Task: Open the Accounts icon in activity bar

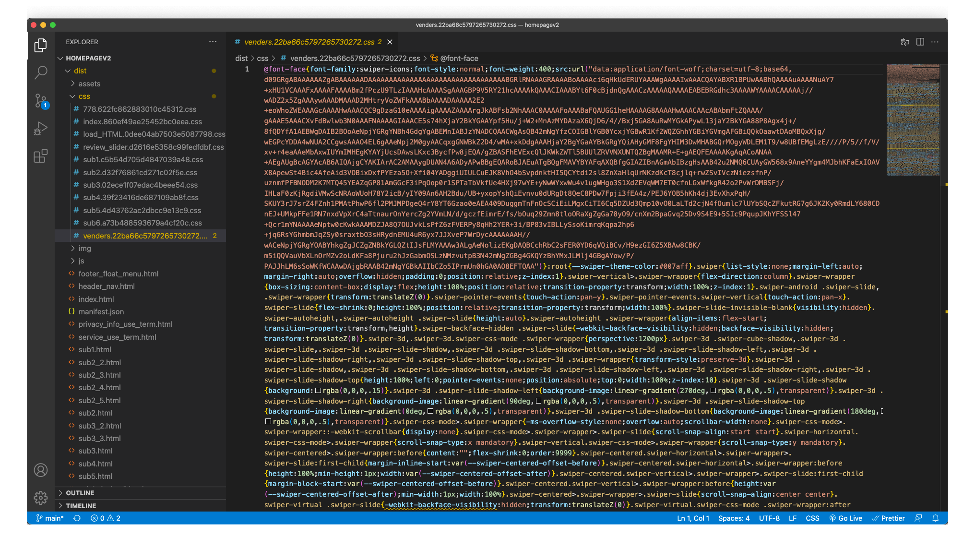Action: click(x=41, y=470)
